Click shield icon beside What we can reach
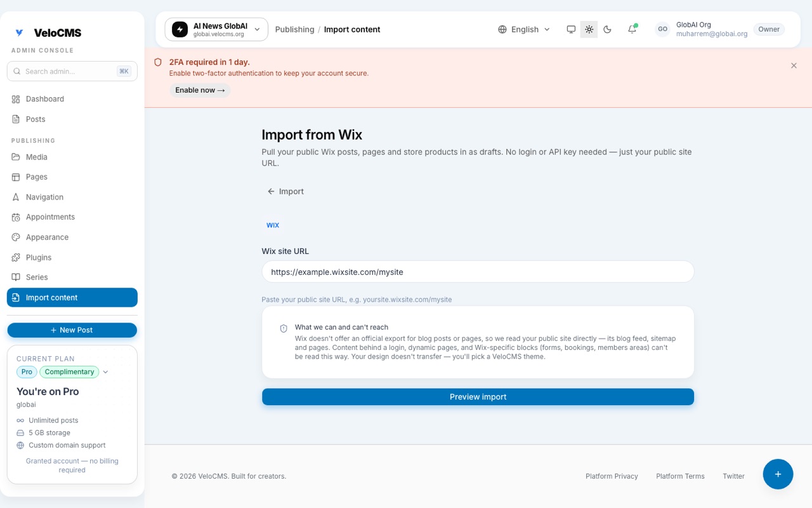Image resolution: width=812 pixels, height=508 pixels. 284,328
